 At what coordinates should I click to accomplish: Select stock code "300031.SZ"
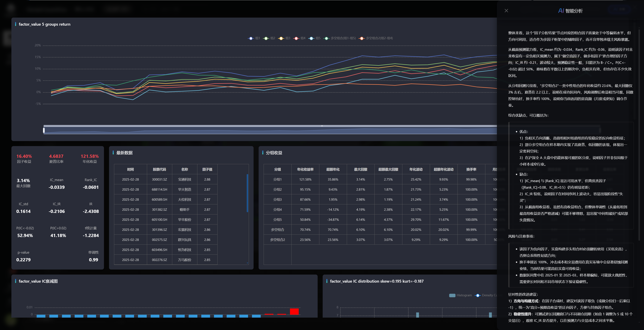pos(159,179)
